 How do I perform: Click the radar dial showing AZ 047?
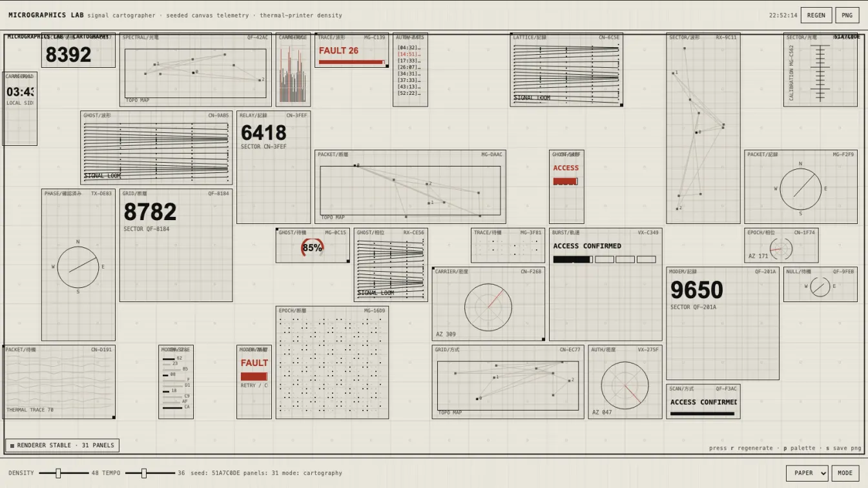(x=625, y=385)
